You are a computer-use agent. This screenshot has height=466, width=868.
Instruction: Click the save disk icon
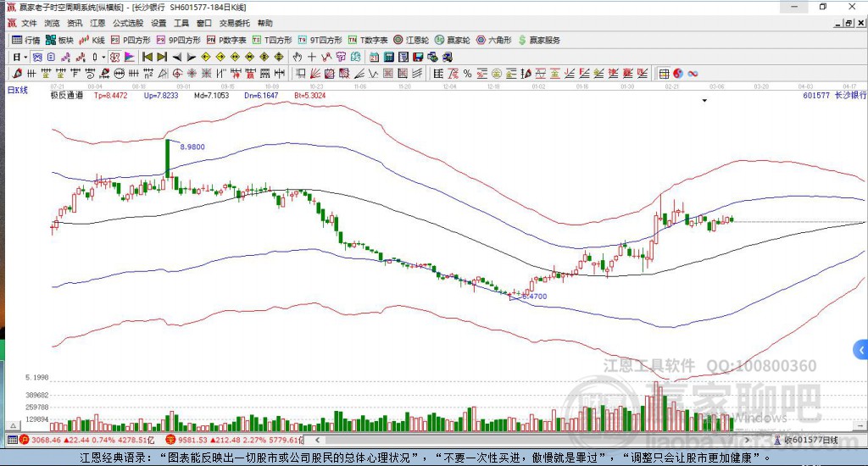point(418,57)
